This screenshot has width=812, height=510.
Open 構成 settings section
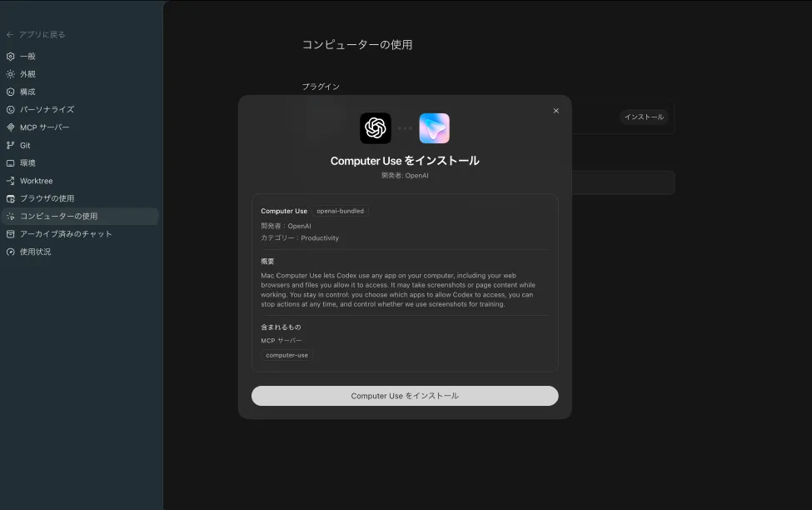click(80, 92)
